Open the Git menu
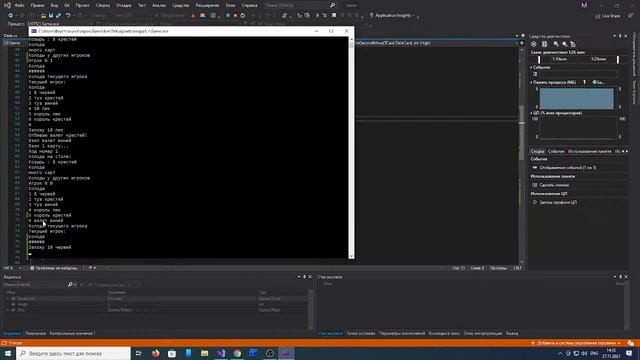 click(67, 5)
